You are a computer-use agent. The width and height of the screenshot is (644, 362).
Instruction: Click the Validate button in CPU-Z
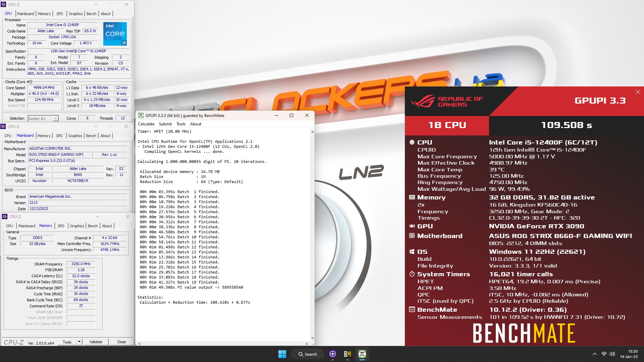point(96,342)
